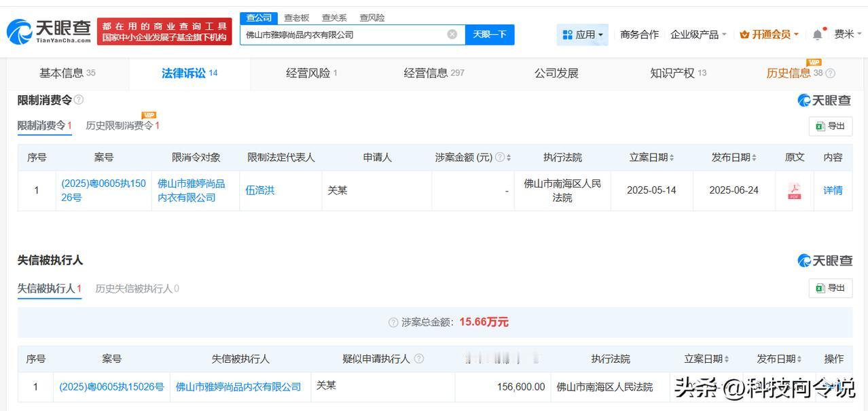The width and height of the screenshot is (868, 411).
Task: Open the PDF original document icon
Action: point(794,191)
